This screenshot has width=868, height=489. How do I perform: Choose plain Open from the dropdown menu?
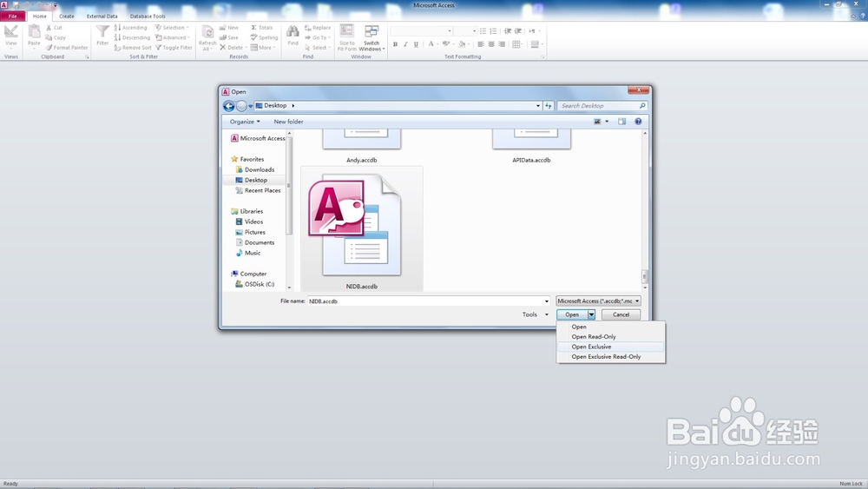pyautogui.click(x=610, y=327)
